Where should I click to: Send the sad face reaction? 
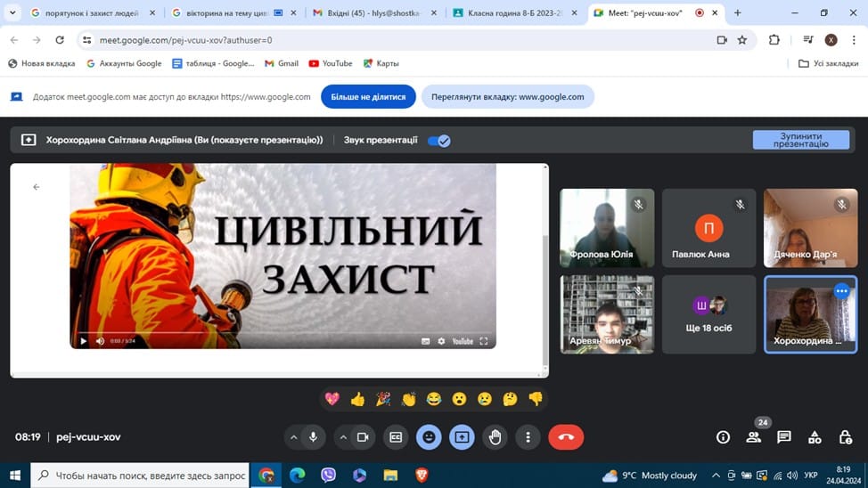(x=485, y=399)
